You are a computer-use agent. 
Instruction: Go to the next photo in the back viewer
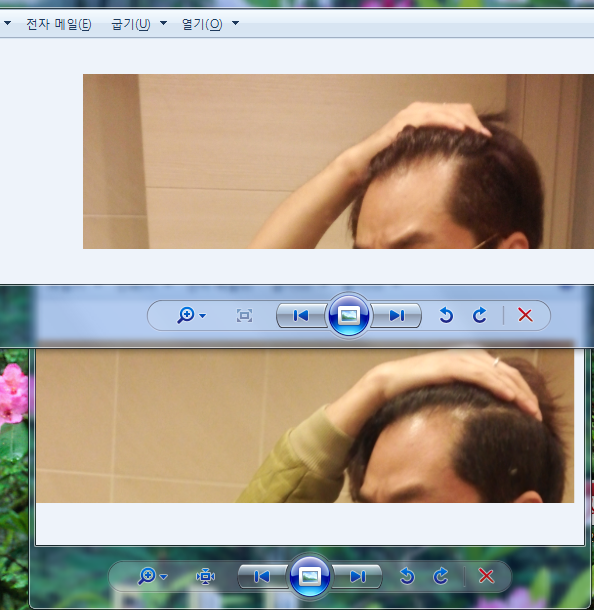point(357,576)
